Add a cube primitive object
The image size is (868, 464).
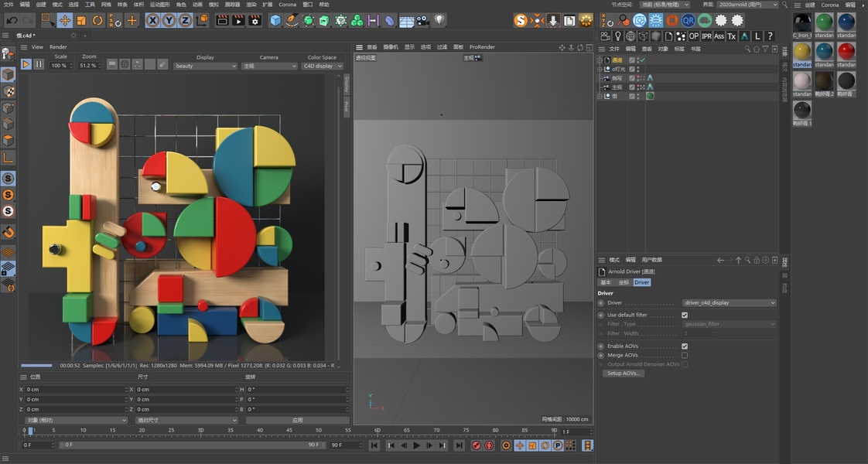275,21
